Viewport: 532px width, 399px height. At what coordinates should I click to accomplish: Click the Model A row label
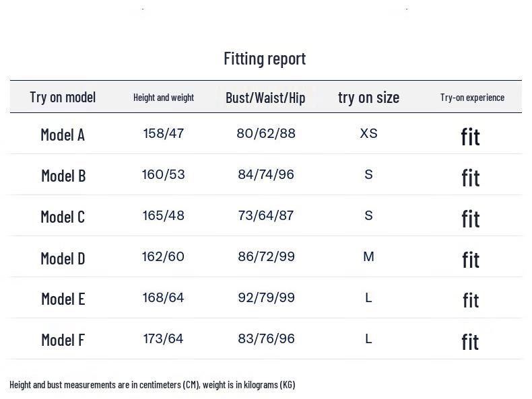(x=63, y=135)
